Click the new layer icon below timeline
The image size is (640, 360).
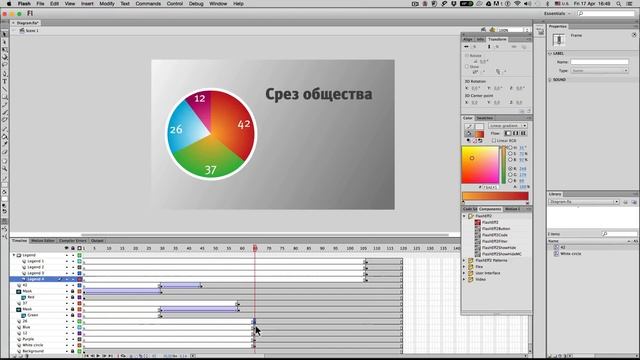click(14, 356)
